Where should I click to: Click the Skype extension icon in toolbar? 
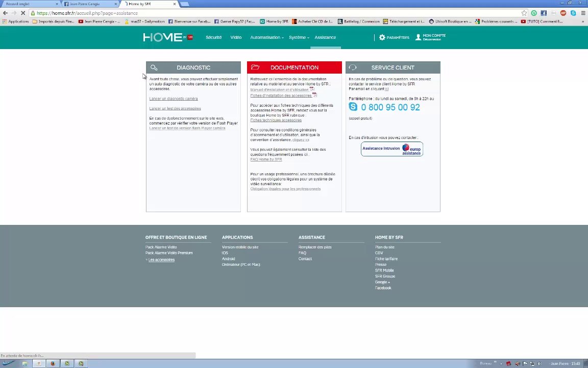(x=573, y=13)
